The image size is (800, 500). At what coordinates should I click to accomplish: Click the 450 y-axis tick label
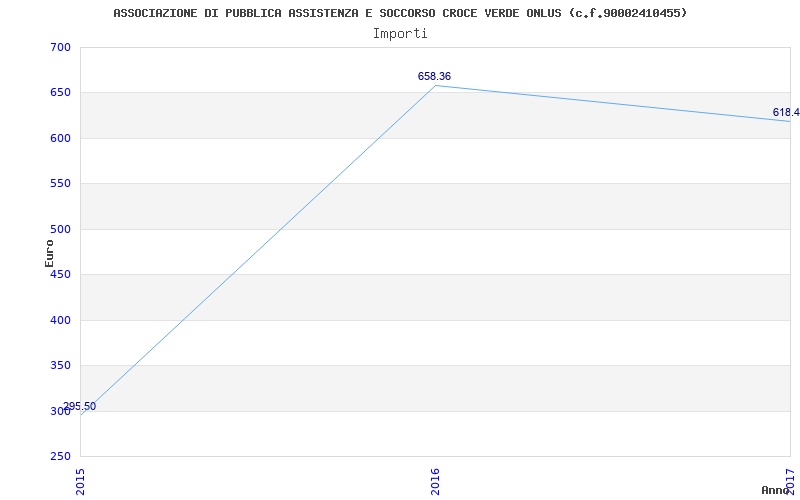click(x=60, y=274)
